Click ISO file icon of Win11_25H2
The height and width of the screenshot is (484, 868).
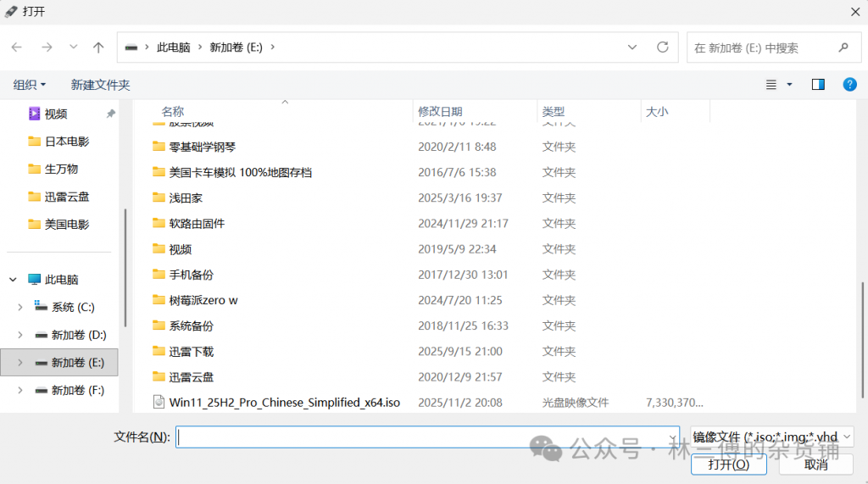[159, 402]
